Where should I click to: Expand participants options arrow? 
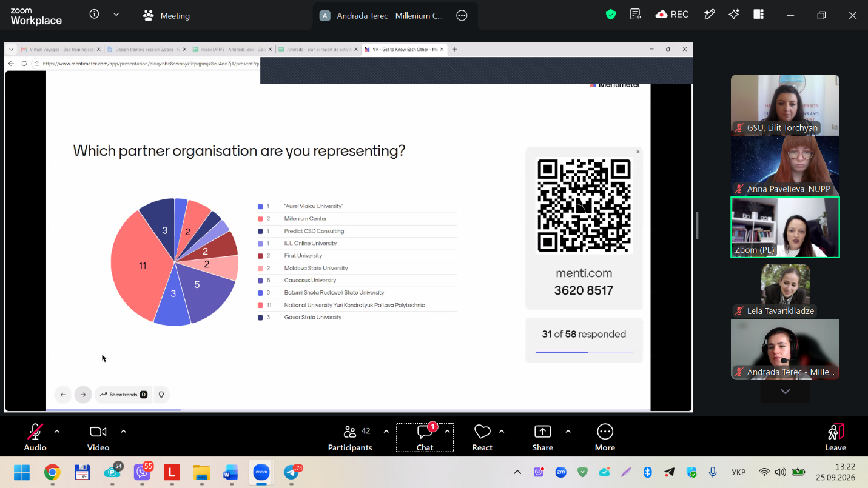point(386,432)
